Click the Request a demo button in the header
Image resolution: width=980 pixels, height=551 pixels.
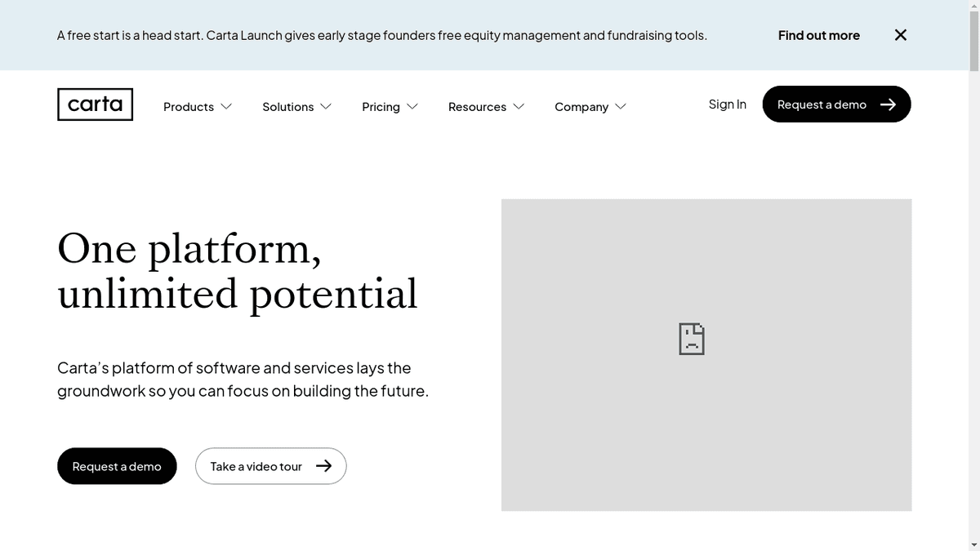click(x=822, y=104)
